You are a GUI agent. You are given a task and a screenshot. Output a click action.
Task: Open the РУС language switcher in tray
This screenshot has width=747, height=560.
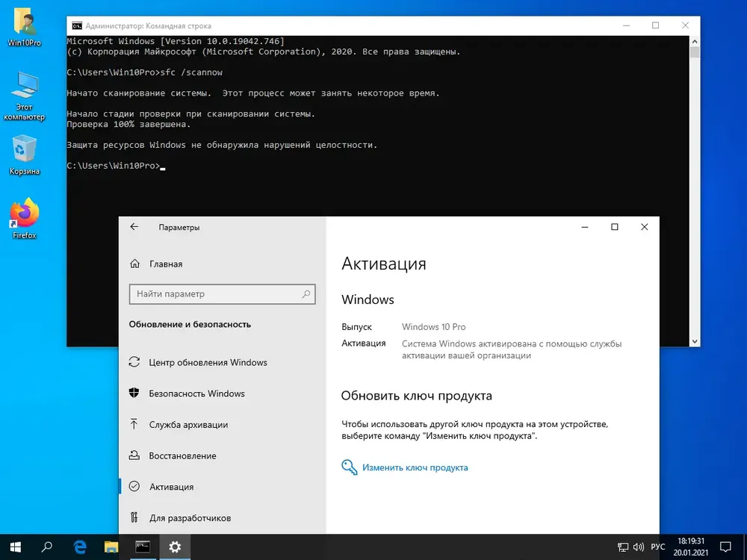click(x=658, y=547)
